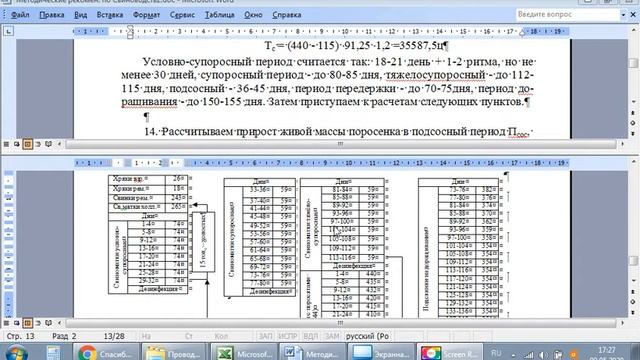This screenshot has width=640, height=360.
Task: Click RU keyboard language indicator in tray
Action: (x=496, y=353)
